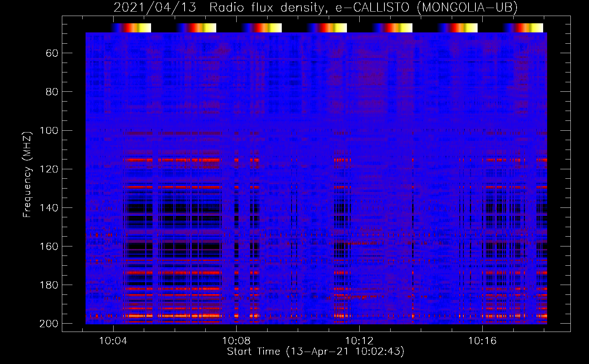Select the 'e-CALLISTO (MONGOLIA-UB)' title text
Viewport: 589px width, 364px height.
pyautogui.click(x=426, y=7)
